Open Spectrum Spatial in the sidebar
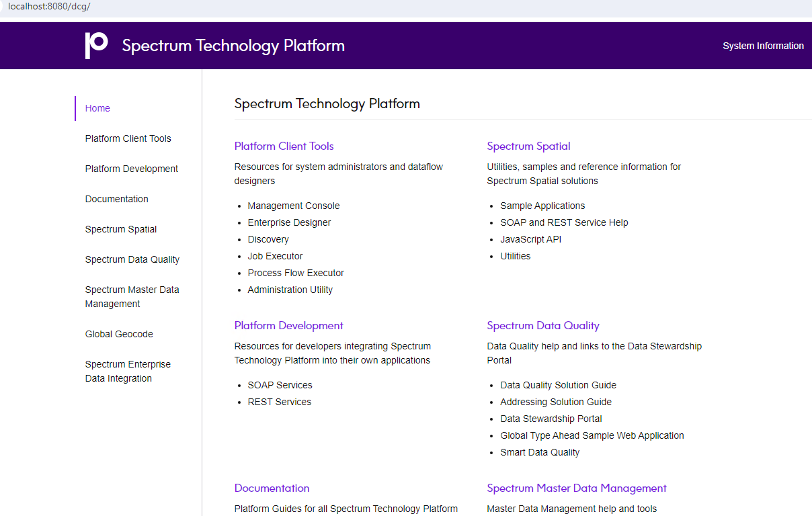Image resolution: width=812 pixels, height=516 pixels. pyautogui.click(x=120, y=229)
